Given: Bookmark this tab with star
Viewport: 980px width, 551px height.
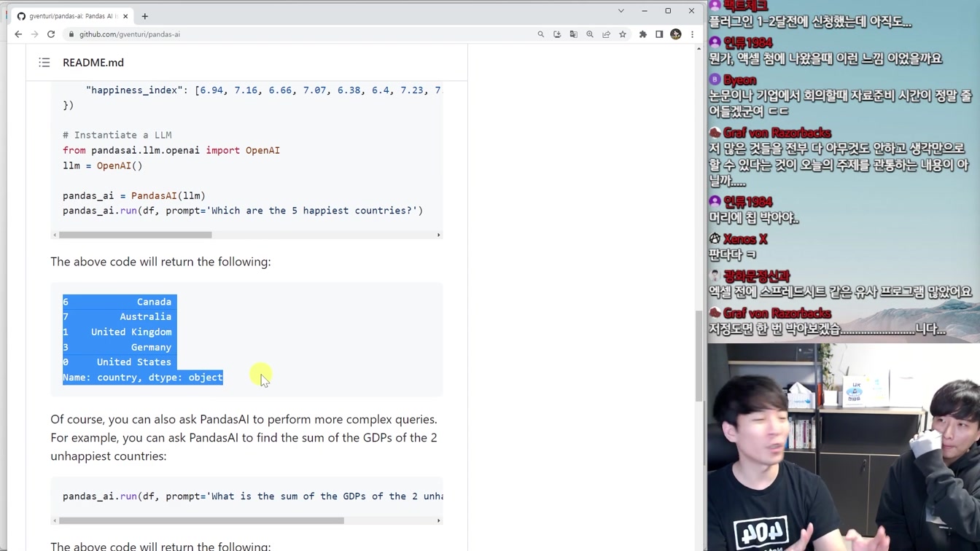Looking at the screenshot, I should (623, 34).
